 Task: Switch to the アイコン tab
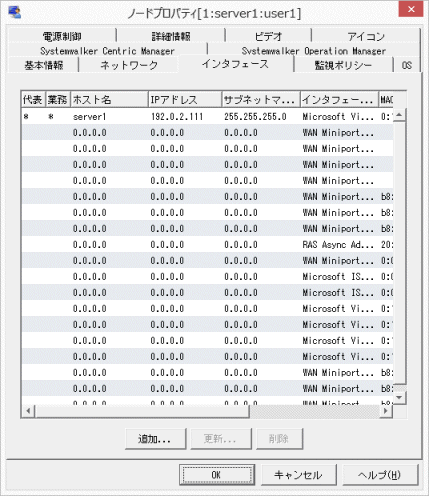pos(366,36)
